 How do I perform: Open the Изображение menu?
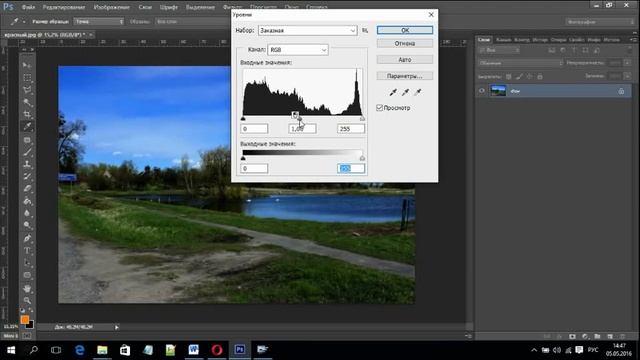[111, 7]
